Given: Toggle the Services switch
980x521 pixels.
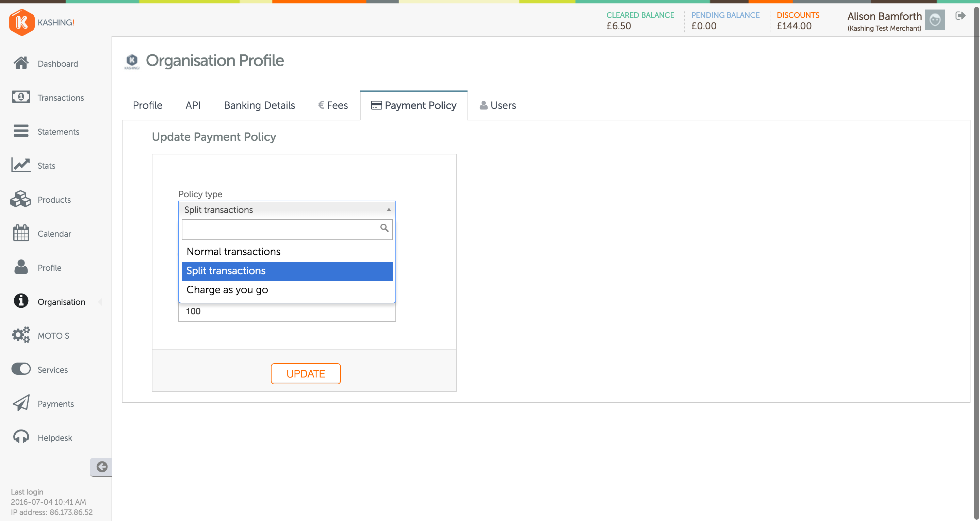Looking at the screenshot, I should pos(21,369).
